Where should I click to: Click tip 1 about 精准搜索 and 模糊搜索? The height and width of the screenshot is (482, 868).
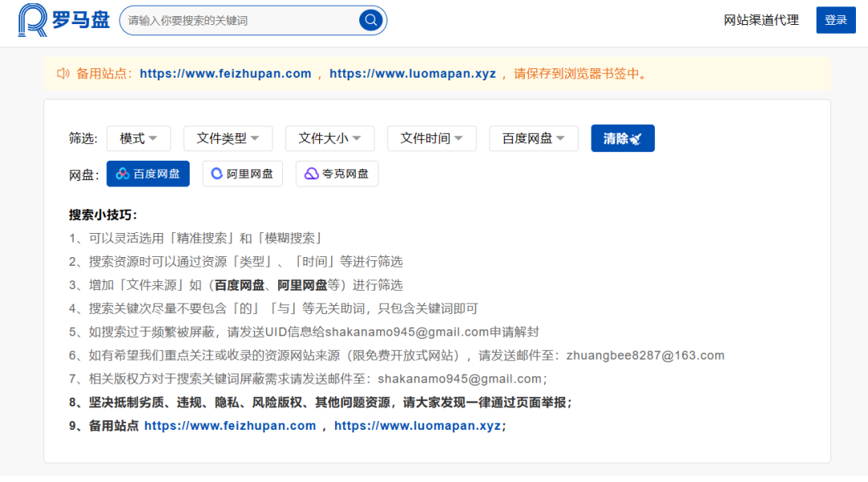click(196, 238)
